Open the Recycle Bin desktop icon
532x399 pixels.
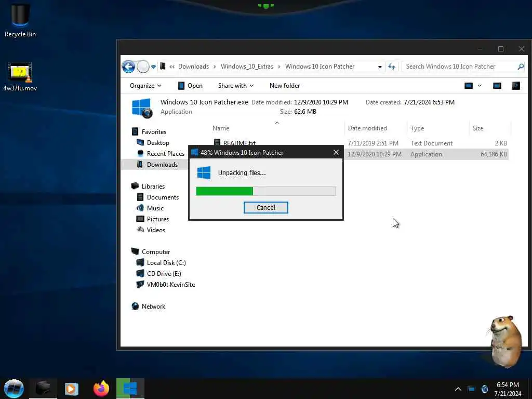coord(20,20)
